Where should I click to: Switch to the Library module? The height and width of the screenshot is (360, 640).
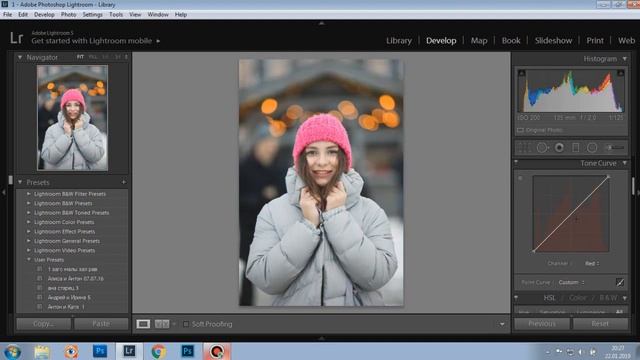pyautogui.click(x=399, y=41)
